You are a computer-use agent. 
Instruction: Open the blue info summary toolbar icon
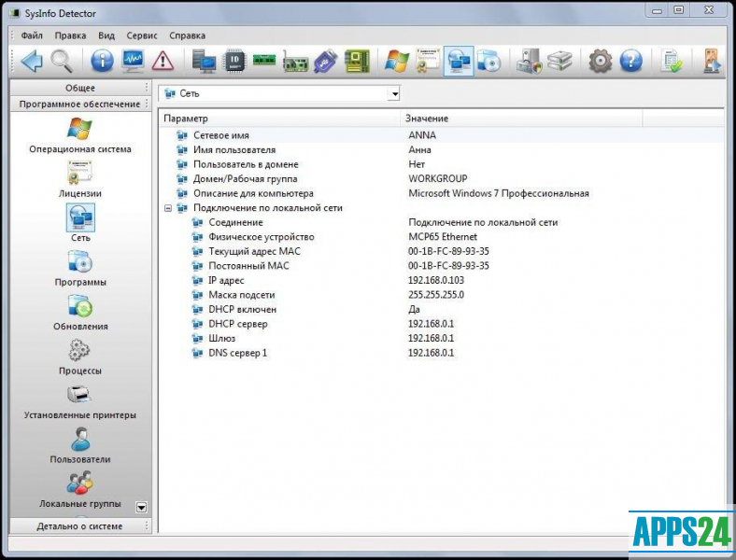(x=102, y=61)
